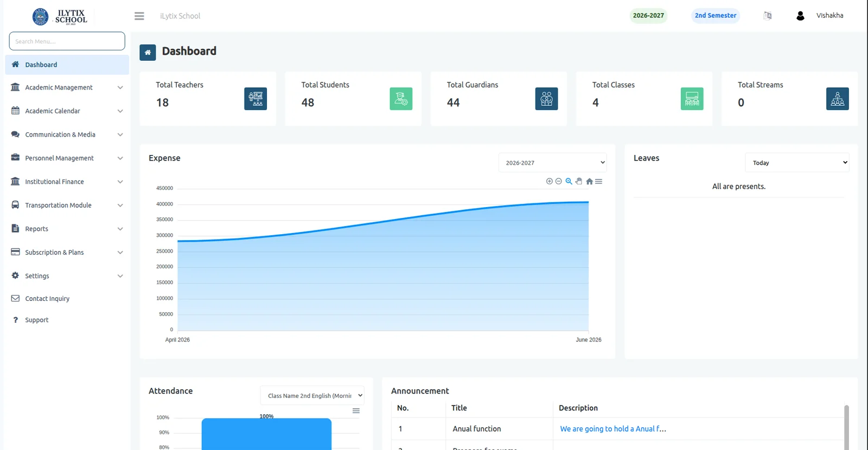
Task: Toggle the hamburger sidebar menu icon
Action: pos(139,16)
